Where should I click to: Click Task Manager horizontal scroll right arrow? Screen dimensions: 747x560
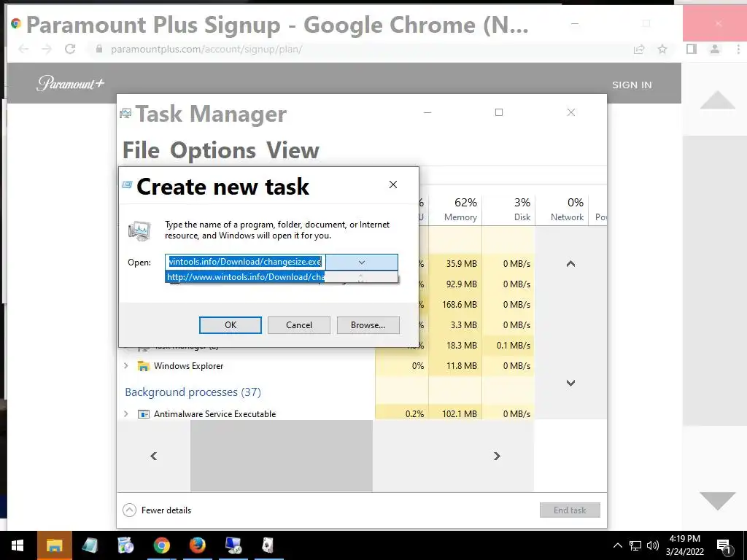(x=497, y=456)
